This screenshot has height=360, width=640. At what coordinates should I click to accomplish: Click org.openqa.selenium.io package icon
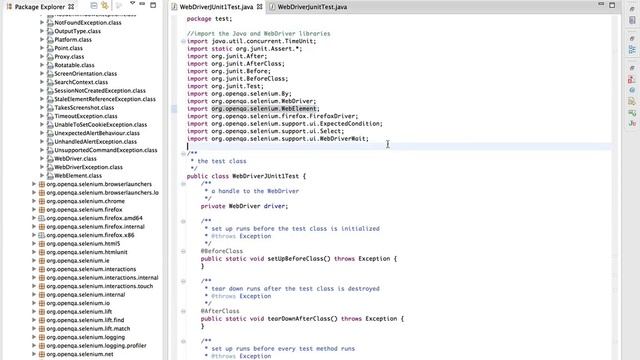coord(42,303)
